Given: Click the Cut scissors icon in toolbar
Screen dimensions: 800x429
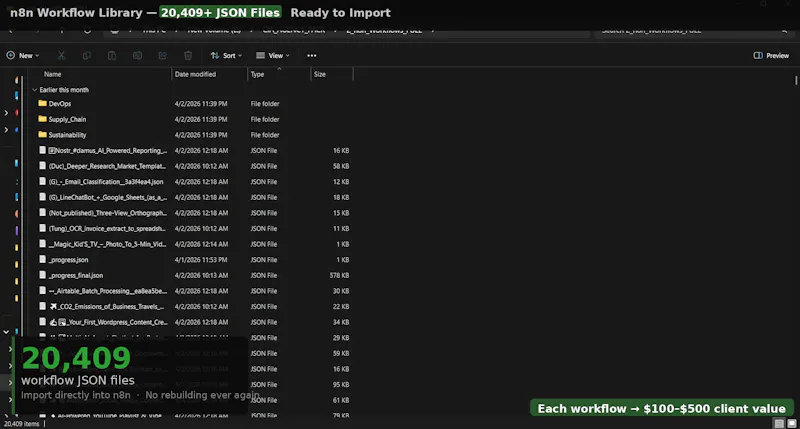Looking at the screenshot, I should 61,56.
